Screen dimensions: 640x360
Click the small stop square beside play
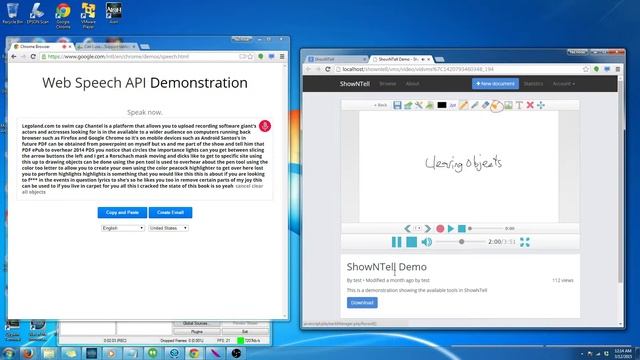coord(462,229)
